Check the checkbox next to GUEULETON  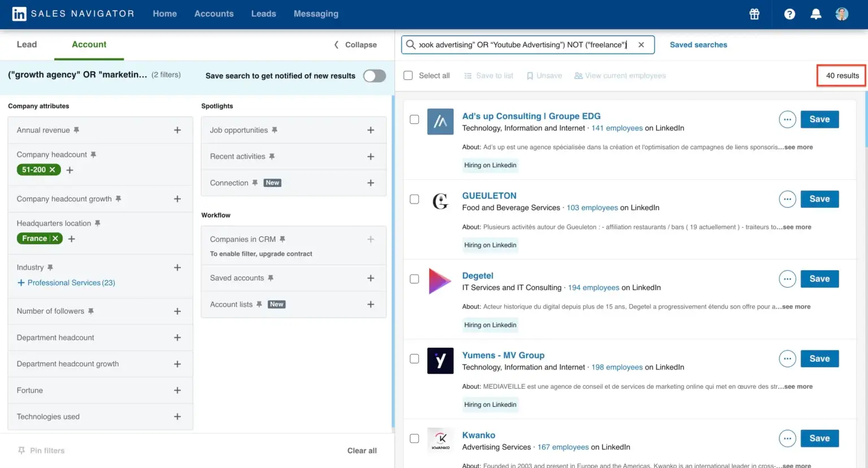point(414,199)
